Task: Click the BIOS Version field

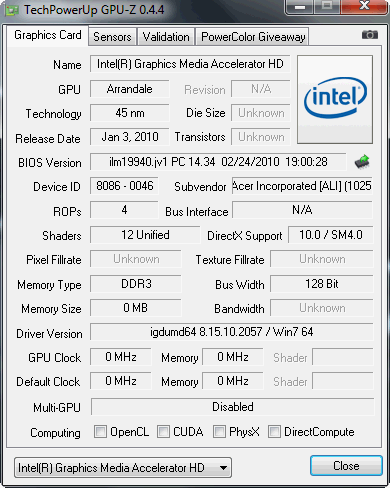Action: point(218,162)
